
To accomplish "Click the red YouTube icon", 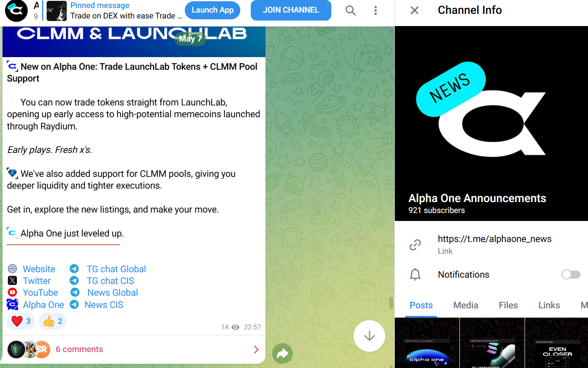I will (x=13, y=292).
